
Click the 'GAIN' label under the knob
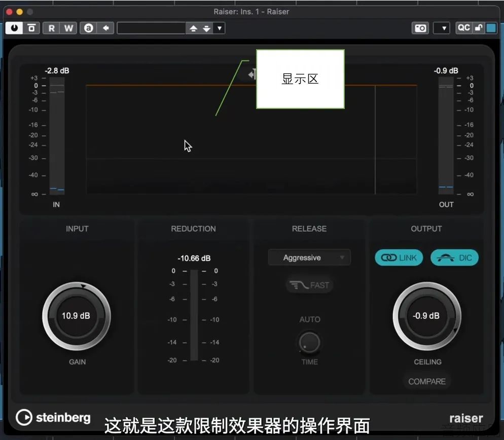click(x=77, y=362)
